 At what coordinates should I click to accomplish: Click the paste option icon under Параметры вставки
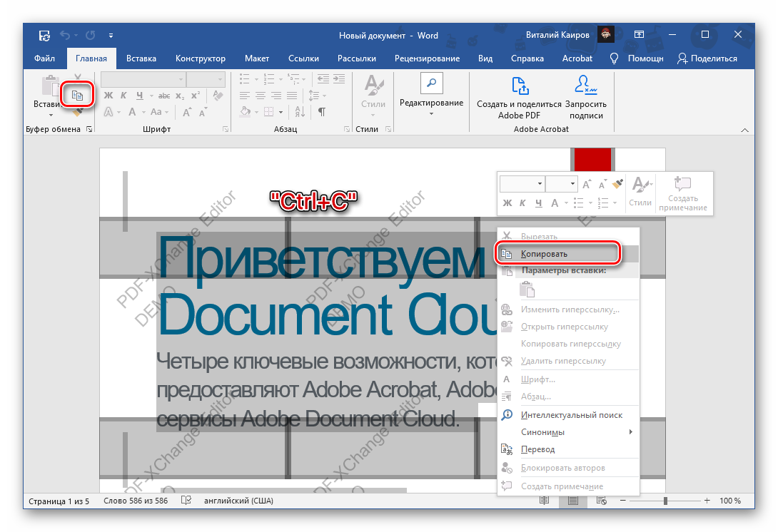[x=527, y=289]
